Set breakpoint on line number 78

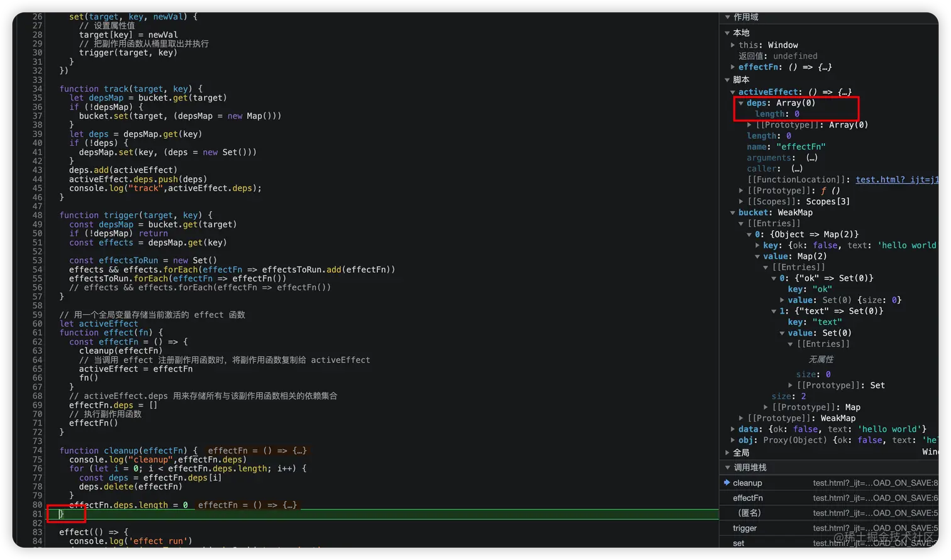(37, 486)
